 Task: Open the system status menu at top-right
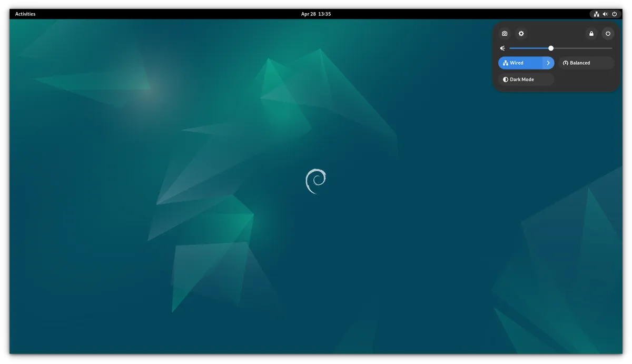[605, 14]
